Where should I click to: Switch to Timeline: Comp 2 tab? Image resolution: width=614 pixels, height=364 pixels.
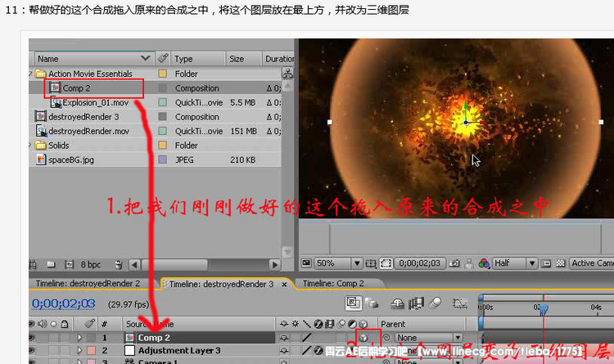[333, 283]
